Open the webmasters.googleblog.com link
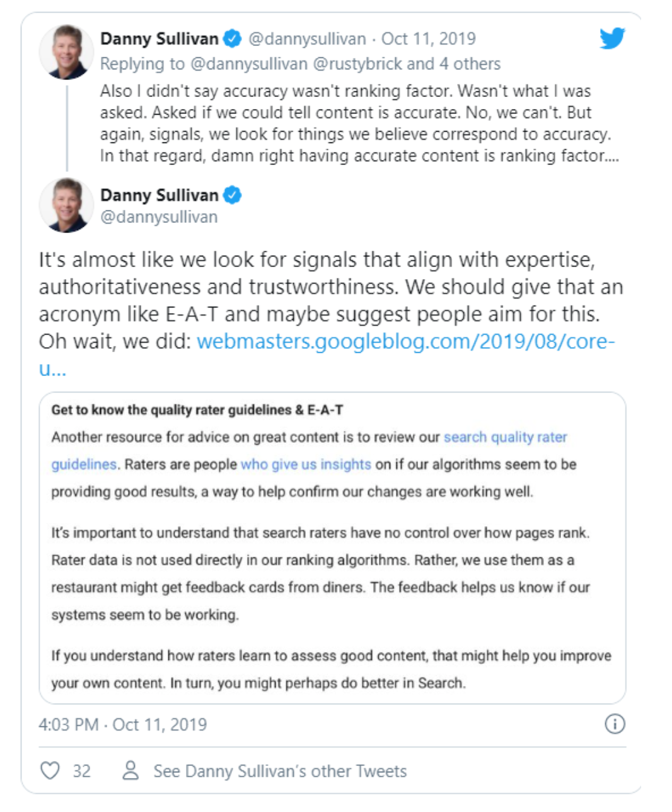The height and width of the screenshot is (812, 672). pos(405,341)
